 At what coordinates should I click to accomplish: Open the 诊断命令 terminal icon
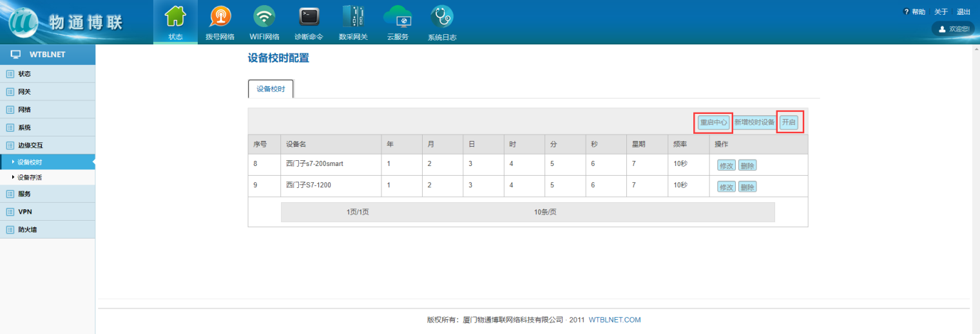309,17
